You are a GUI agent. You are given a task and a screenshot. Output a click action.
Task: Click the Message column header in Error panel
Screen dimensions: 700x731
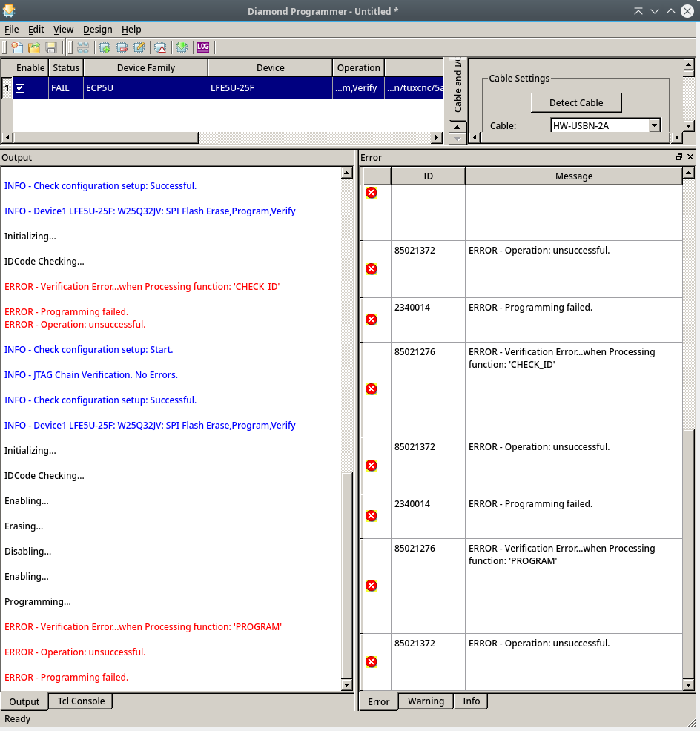[574, 176]
